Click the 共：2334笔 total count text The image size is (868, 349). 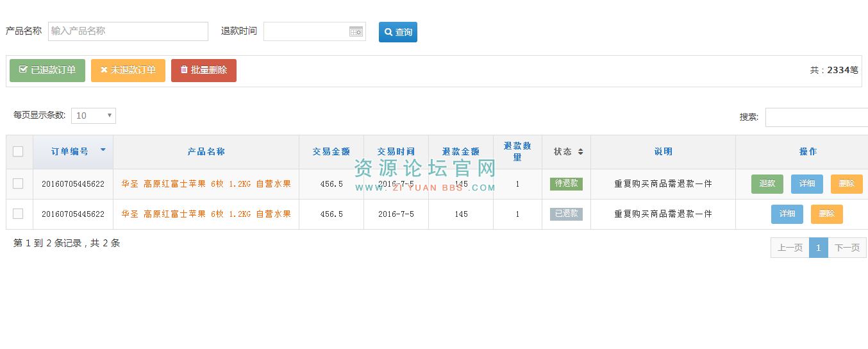[x=834, y=71]
